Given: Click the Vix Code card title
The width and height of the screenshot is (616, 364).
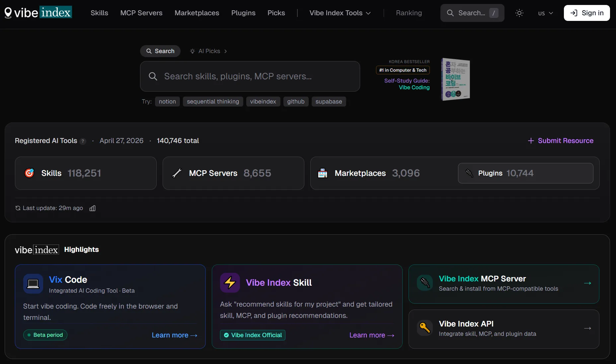Looking at the screenshot, I should [x=68, y=280].
